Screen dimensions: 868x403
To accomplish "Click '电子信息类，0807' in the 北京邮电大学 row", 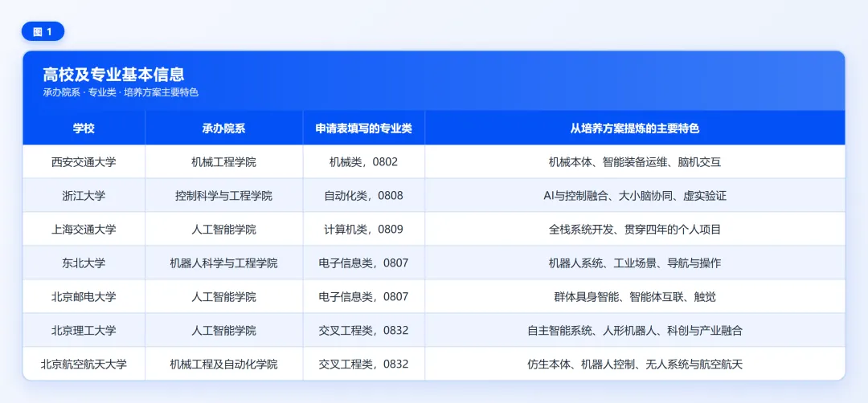I will 364,297.
